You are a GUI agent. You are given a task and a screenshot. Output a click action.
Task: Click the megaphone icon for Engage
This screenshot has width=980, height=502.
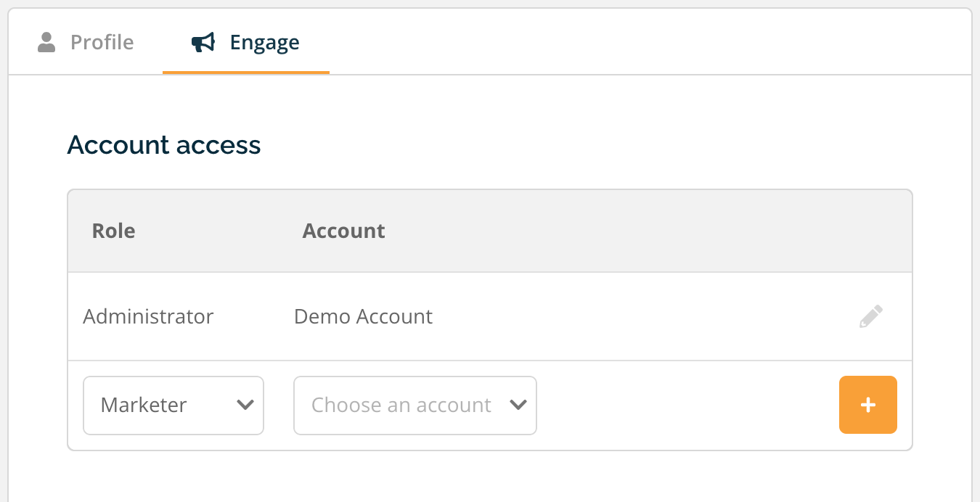(203, 42)
